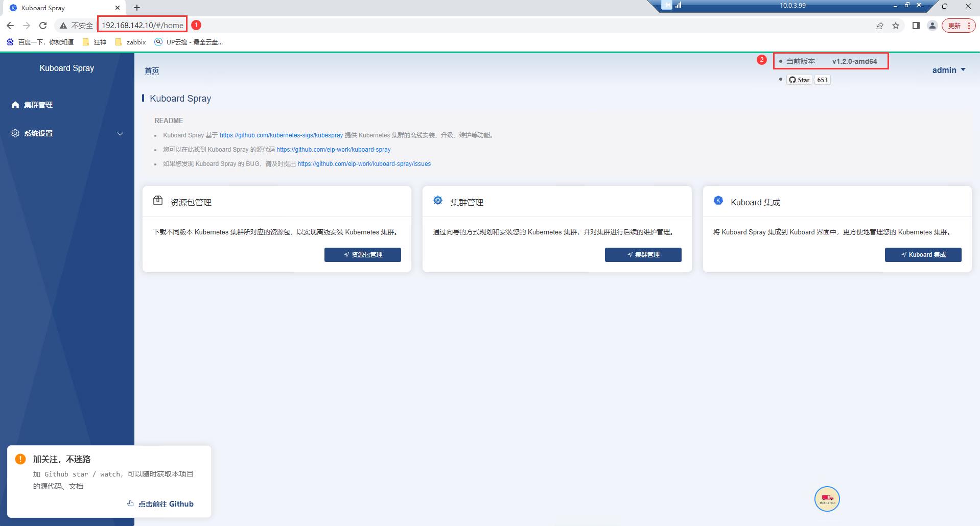Select the Kuboard Spray browser tab
This screenshot has height=526, width=980.
pyautogui.click(x=64, y=8)
